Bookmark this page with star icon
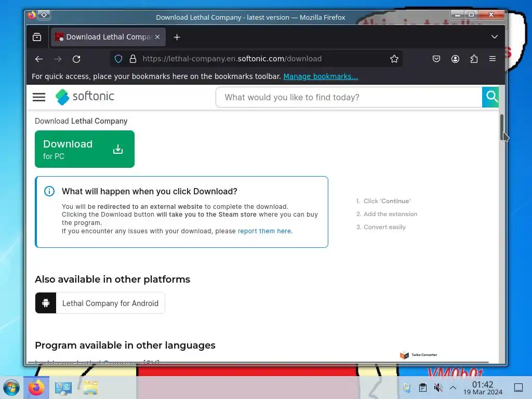The width and height of the screenshot is (532, 399). pyautogui.click(x=394, y=59)
